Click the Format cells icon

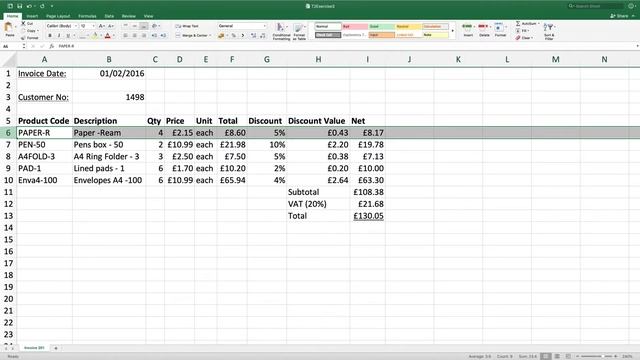coord(498,28)
